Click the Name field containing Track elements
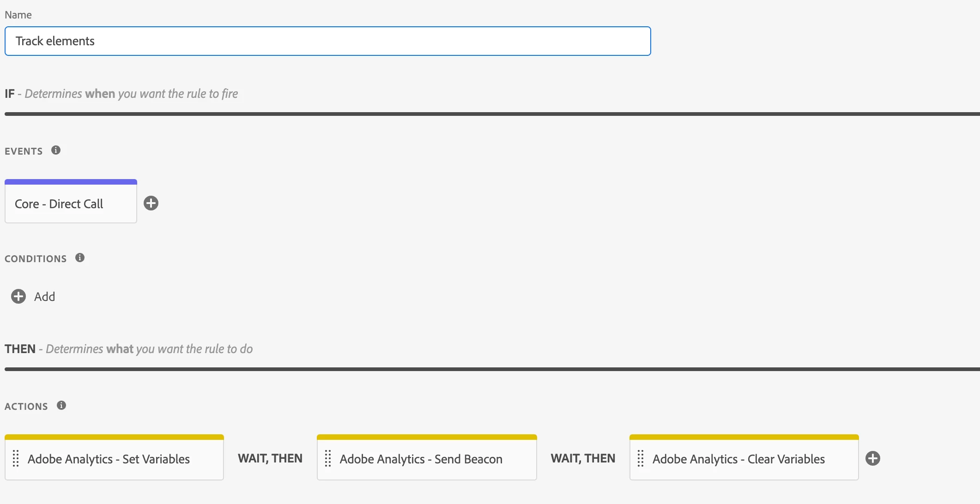The width and height of the screenshot is (980, 504). point(327,41)
